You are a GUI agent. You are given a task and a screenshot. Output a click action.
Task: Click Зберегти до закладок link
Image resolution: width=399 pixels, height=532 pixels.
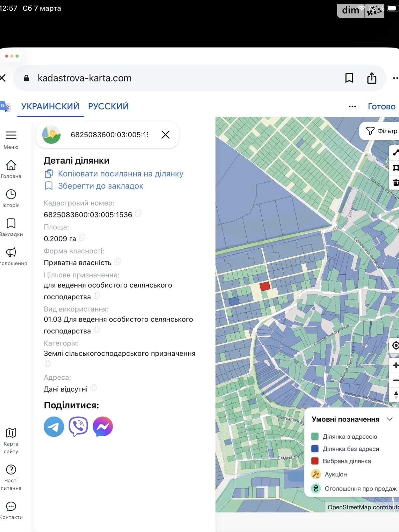pyautogui.click(x=100, y=186)
